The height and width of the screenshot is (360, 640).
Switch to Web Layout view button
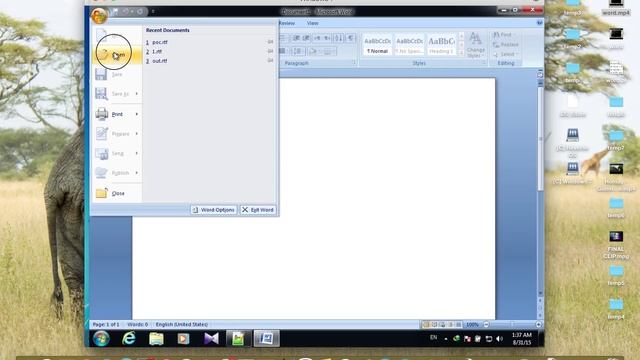pos(442,324)
